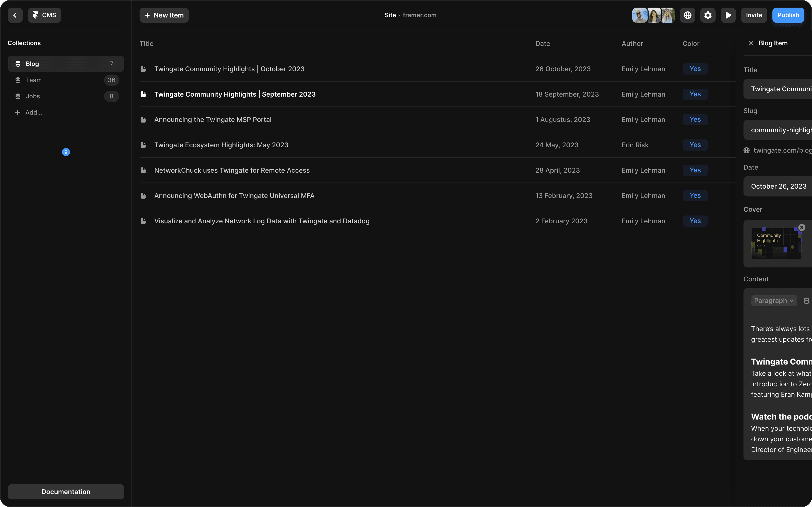
Task: Click the Invite button
Action: pyautogui.click(x=754, y=15)
